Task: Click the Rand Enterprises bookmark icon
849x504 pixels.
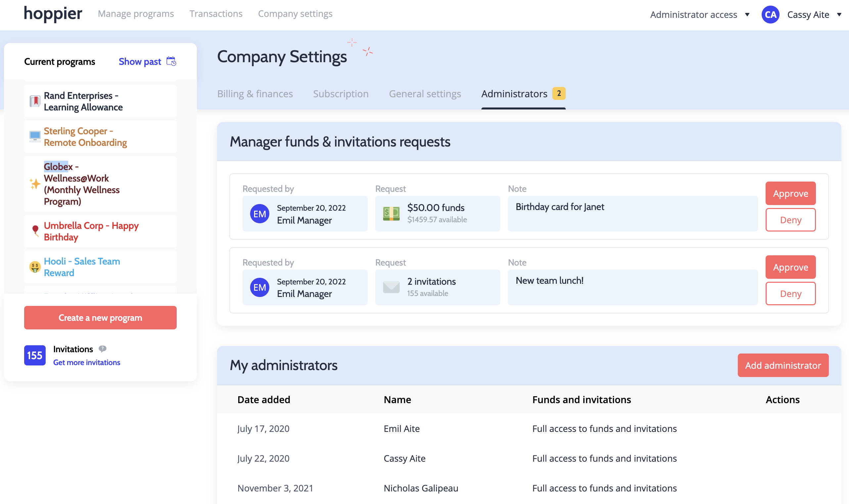Action: 35,101
